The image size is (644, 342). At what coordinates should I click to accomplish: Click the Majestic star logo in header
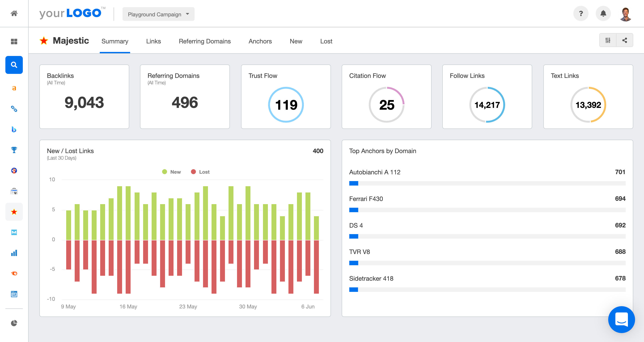44,41
